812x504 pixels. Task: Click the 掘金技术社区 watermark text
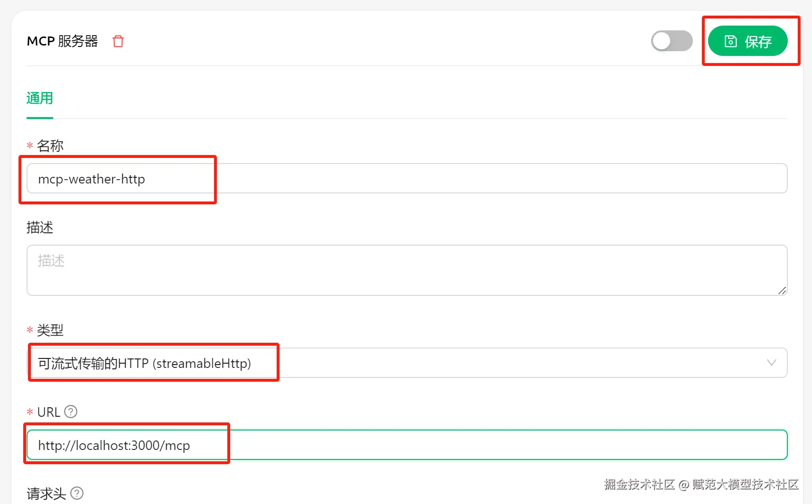[x=639, y=484]
